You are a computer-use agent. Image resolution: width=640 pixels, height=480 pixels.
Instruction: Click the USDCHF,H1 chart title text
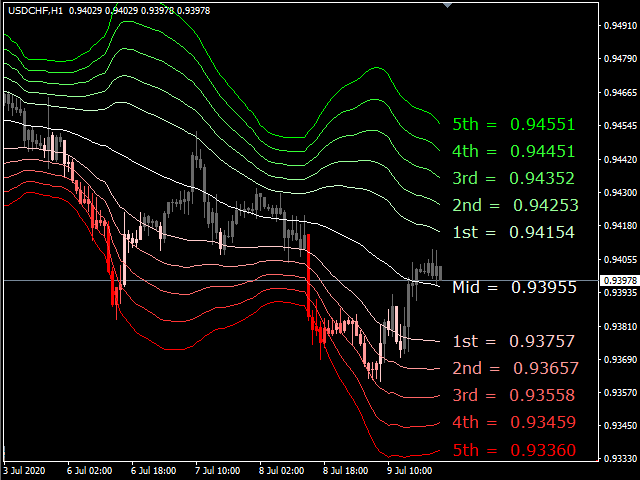point(34,10)
